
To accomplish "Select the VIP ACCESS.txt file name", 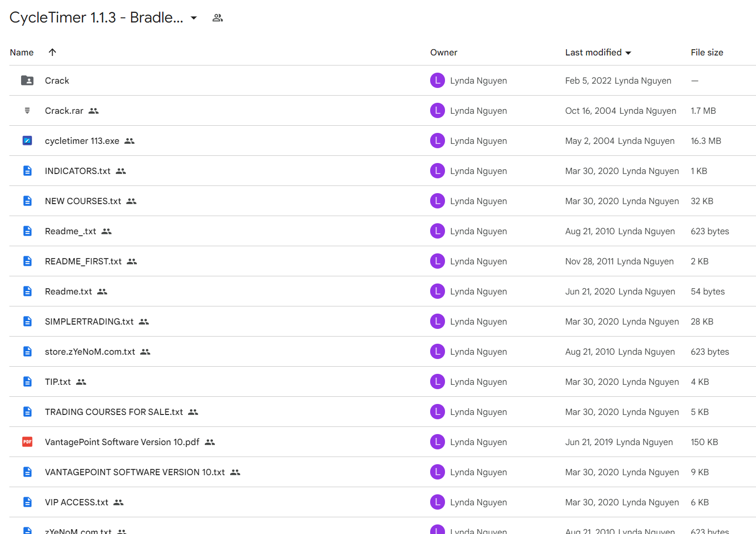I will click(77, 502).
